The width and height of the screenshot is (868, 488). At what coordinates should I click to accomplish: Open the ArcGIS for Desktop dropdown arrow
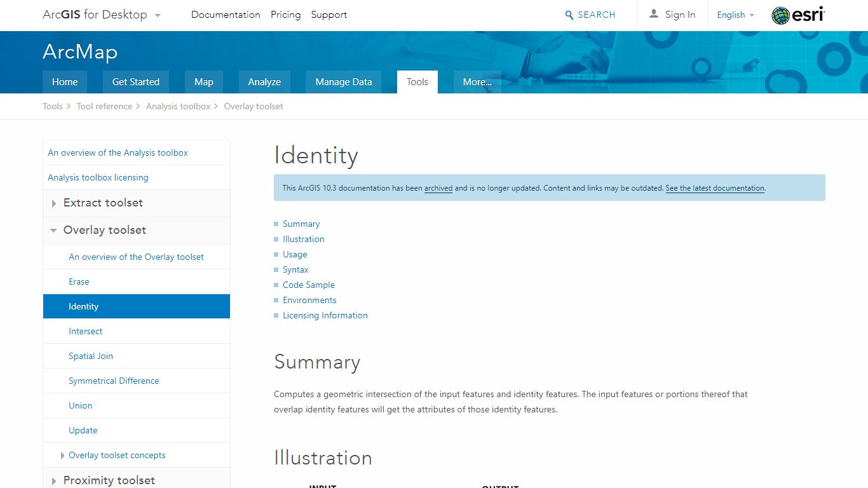(158, 15)
